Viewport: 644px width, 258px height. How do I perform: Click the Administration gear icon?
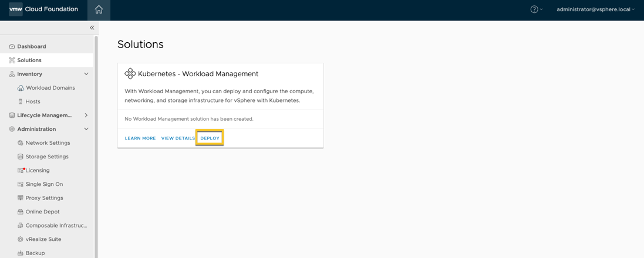click(12, 129)
